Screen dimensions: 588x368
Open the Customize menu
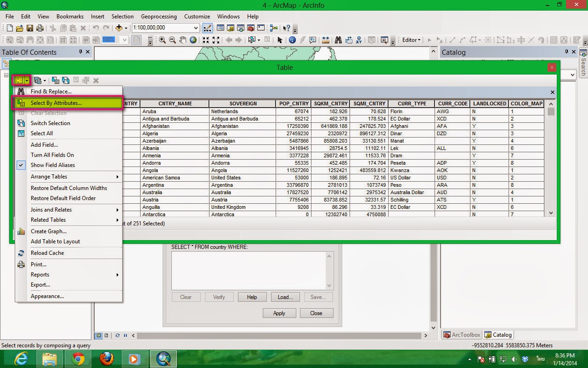(197, 17)
